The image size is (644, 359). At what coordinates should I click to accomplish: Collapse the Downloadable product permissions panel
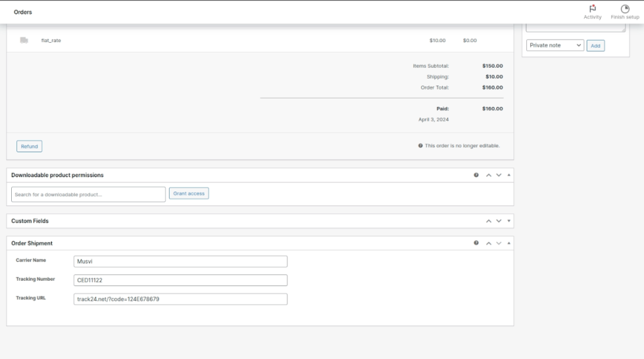click(509, 175)
